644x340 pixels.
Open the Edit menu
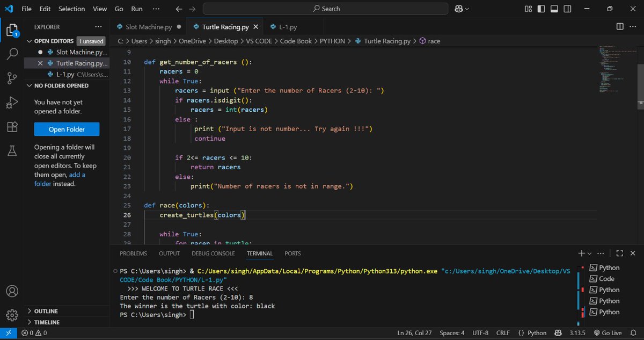(x=45, y=9)
